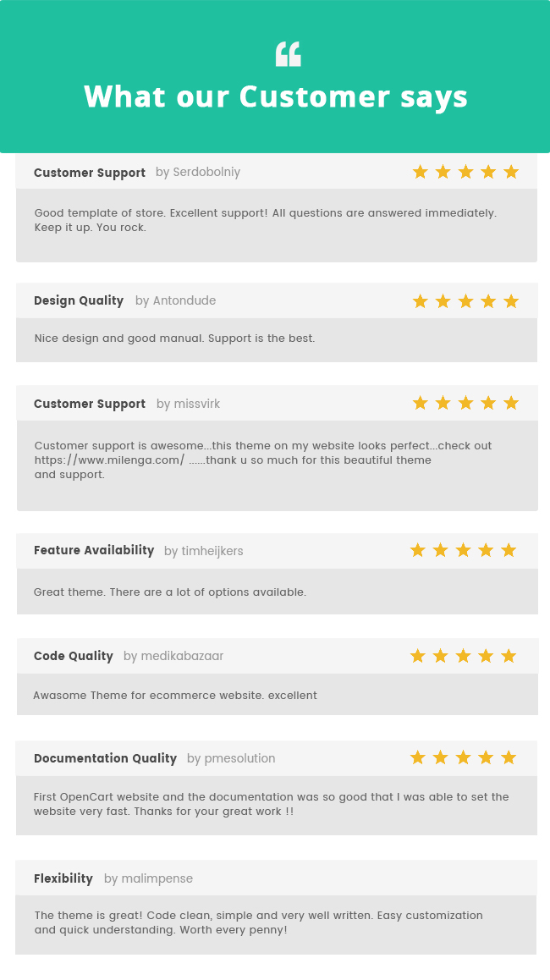Click the "Feature Availability" review heading

(x=94, y=550)
